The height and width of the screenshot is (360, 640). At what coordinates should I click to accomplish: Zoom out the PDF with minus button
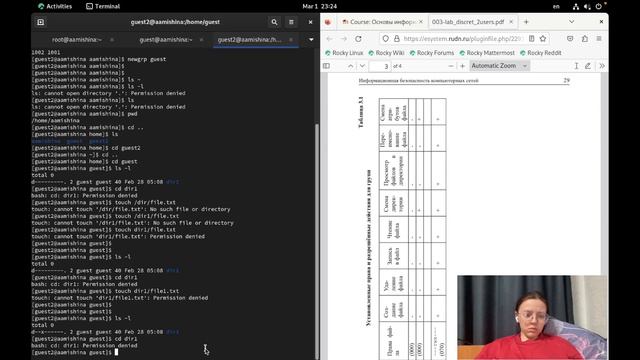point(451,66)
